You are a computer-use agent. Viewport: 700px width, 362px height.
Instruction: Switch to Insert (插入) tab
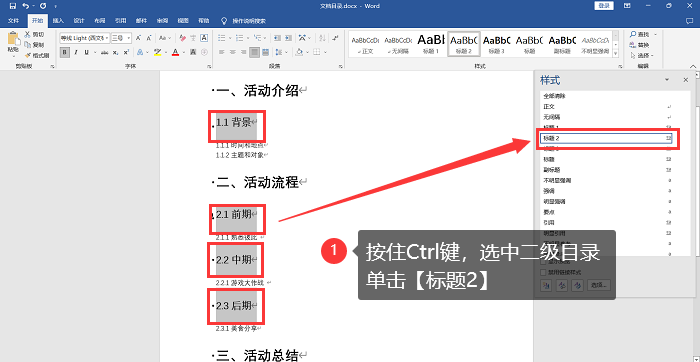[58, 21]
